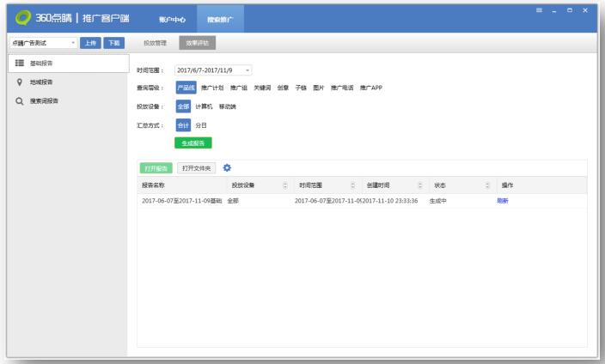605x364 pixels.
Task: Click sort icon on 投放设备 column
Action: click(284, 185)
